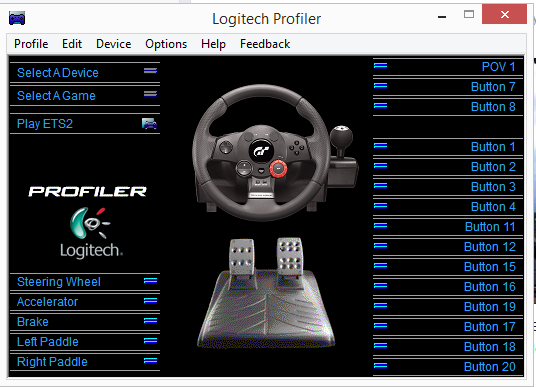Click the Play ETS2 label
536x387 pixels.
coord(45,123)
